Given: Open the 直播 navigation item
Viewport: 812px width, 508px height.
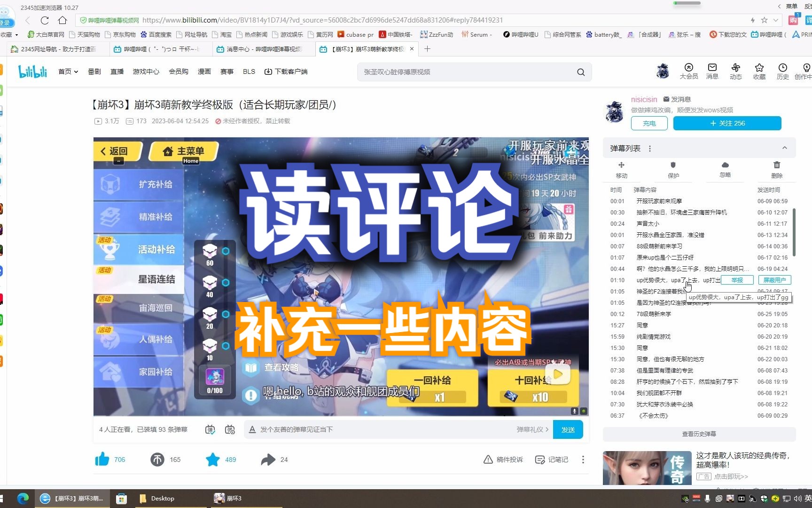Looking at the screenshot, I should pos(117,71).
